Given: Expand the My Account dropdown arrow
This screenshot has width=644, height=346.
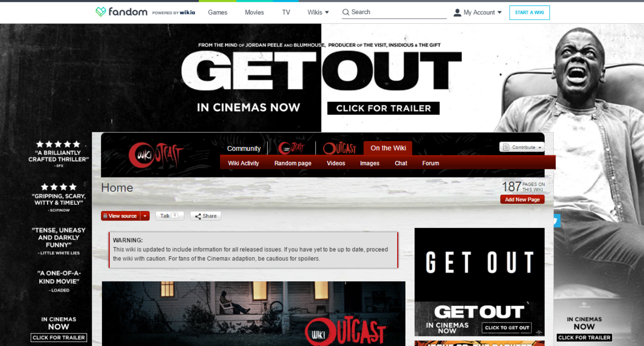Looking at the screenshot, I should pyautogui.click(x=499, y=12).
